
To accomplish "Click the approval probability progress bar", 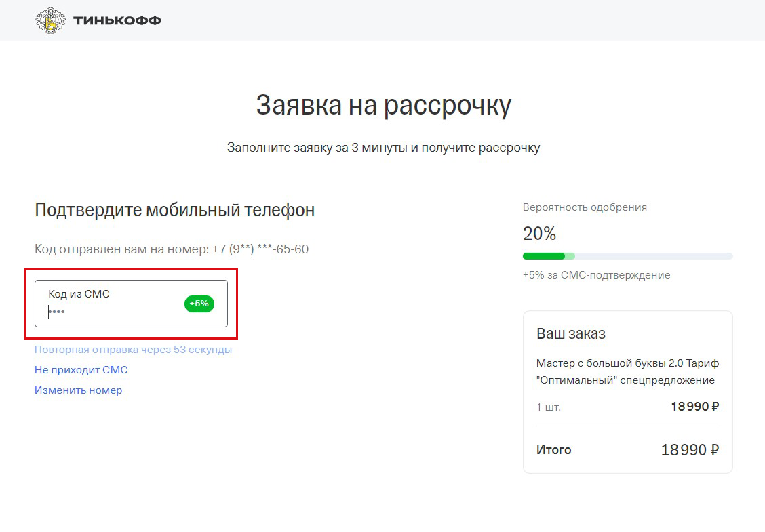I will coord(627,255).
